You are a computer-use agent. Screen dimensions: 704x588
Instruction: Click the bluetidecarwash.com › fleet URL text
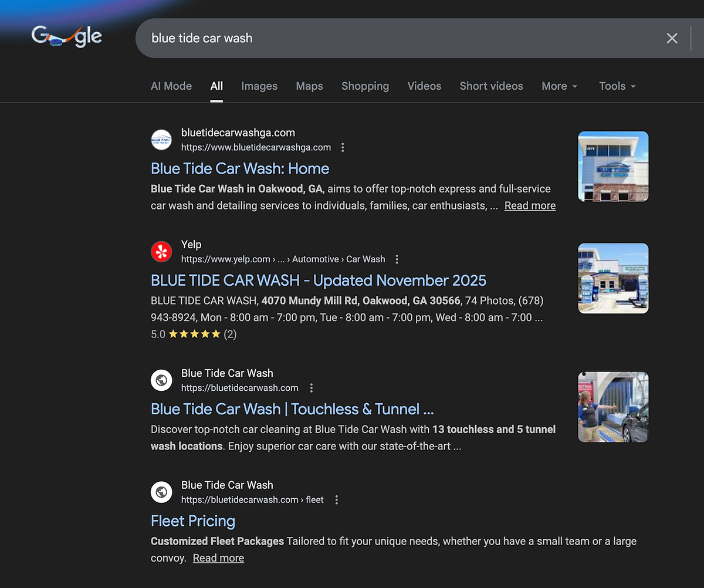pyautogui.click(x=252, y=500)
